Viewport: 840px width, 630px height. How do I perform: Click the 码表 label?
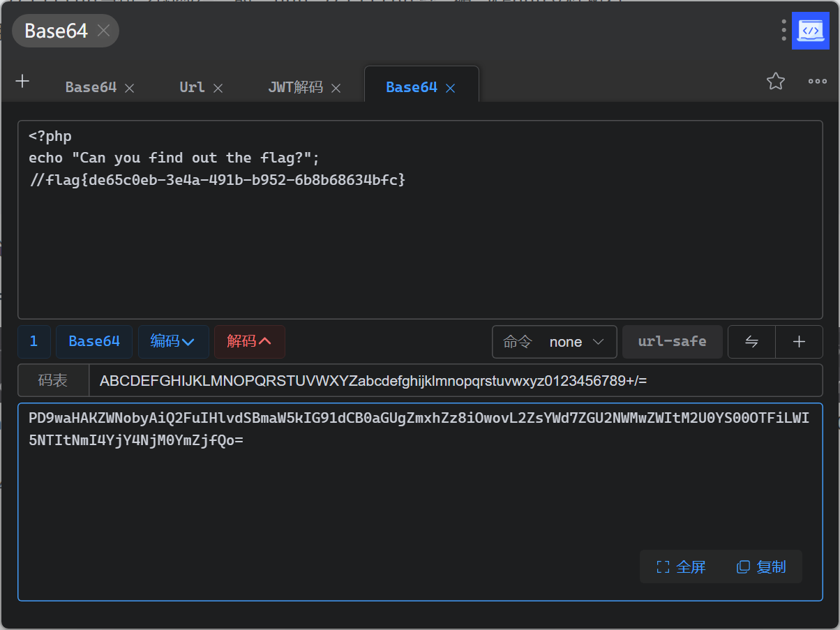click(53, 380)
